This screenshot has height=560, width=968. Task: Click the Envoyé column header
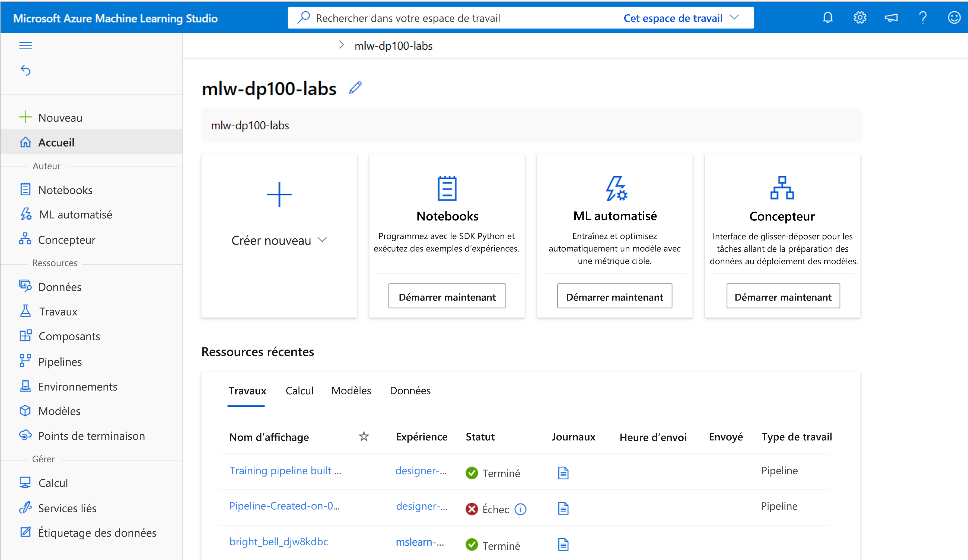(x=726, y=437)
